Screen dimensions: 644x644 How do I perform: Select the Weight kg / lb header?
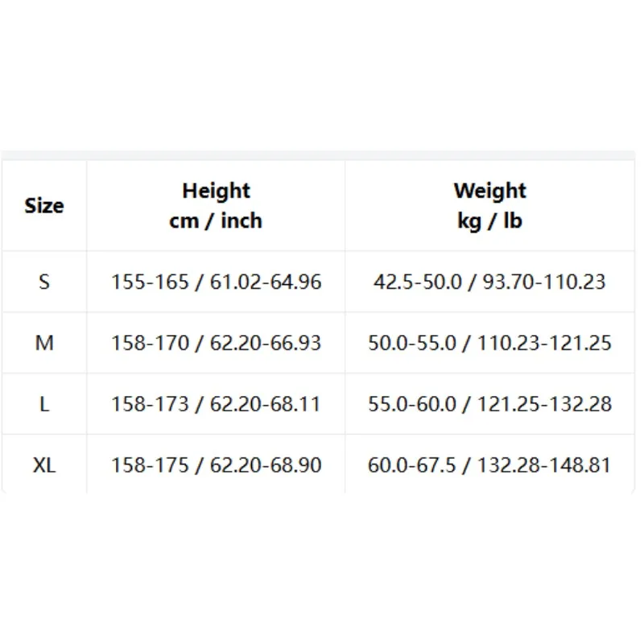(x=490, y=205)
